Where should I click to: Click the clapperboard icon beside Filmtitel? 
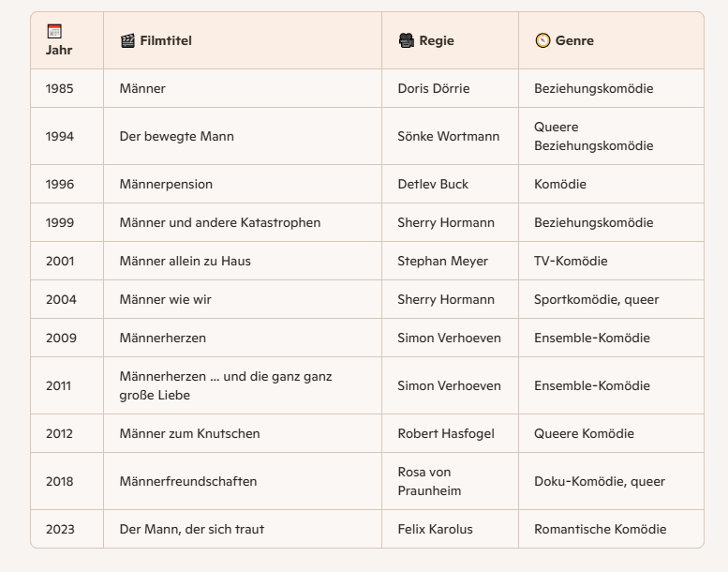pyautogui.click(x=127, y=40)
